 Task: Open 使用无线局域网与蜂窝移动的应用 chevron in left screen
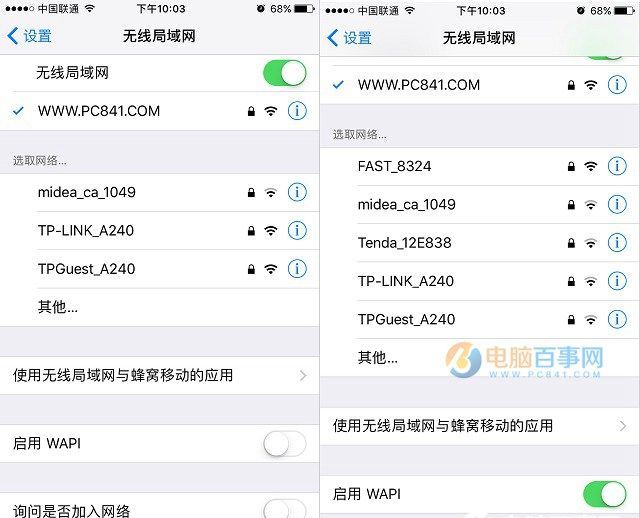click(303, 376)
